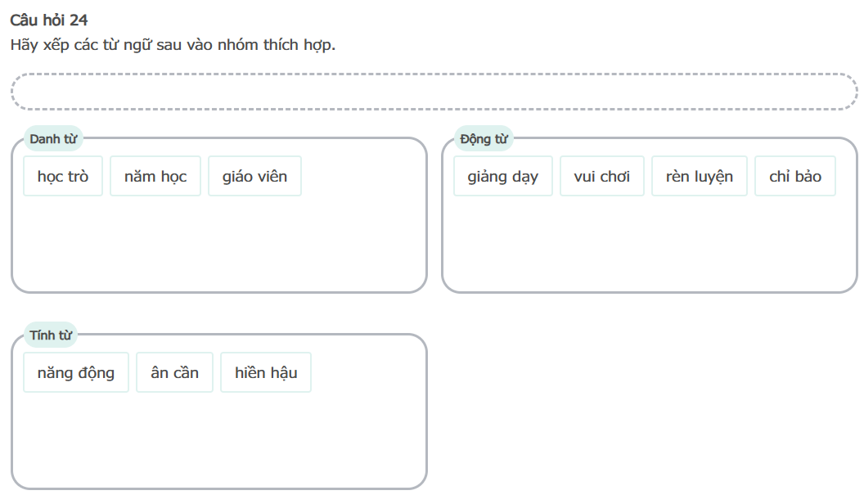Click the học trò word chip
The image size is (864, 504).
[x=63, y=176]
